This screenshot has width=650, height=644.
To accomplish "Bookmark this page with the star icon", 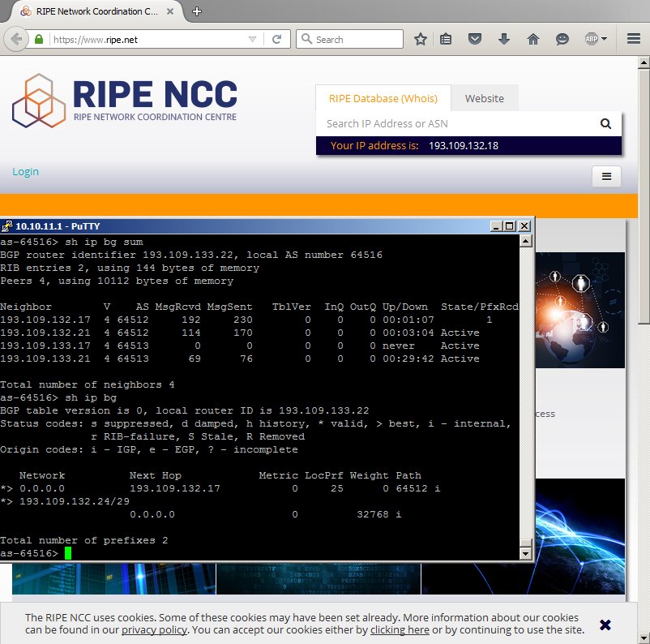I will point(421,39).
